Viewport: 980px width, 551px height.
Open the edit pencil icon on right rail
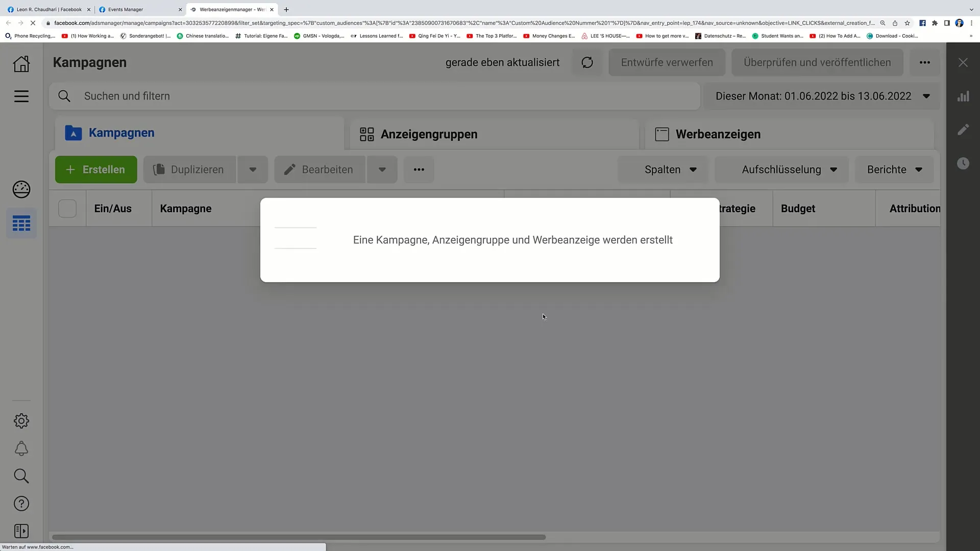click(963, 130)
